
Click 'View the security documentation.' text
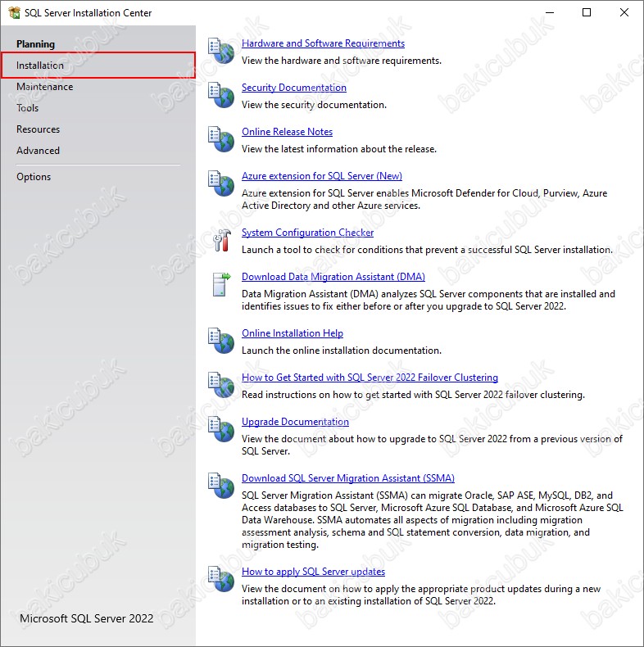click(314, 105)
